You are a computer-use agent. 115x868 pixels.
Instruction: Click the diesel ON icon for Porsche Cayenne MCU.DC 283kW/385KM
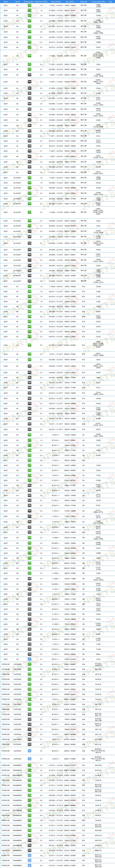(30, 744)
